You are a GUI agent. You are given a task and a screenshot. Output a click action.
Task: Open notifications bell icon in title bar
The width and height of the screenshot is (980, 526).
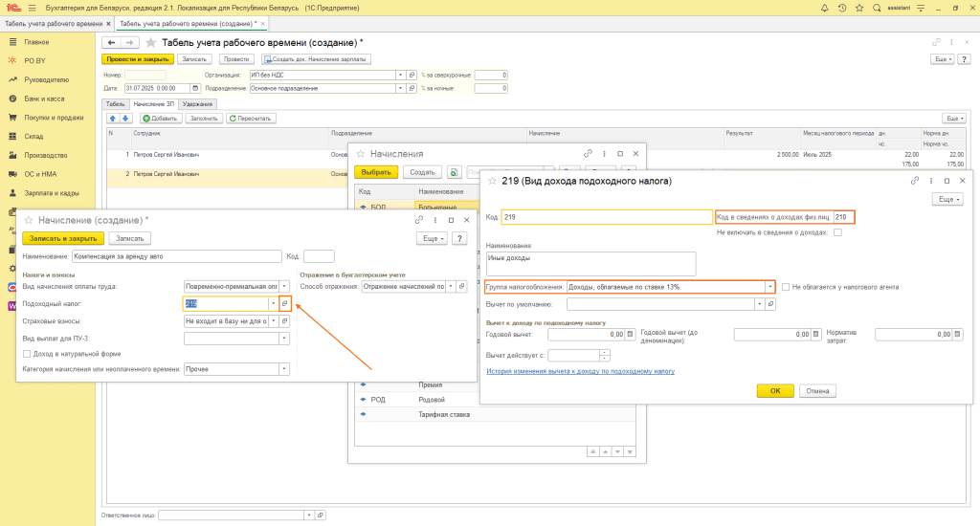coord(824,8)
